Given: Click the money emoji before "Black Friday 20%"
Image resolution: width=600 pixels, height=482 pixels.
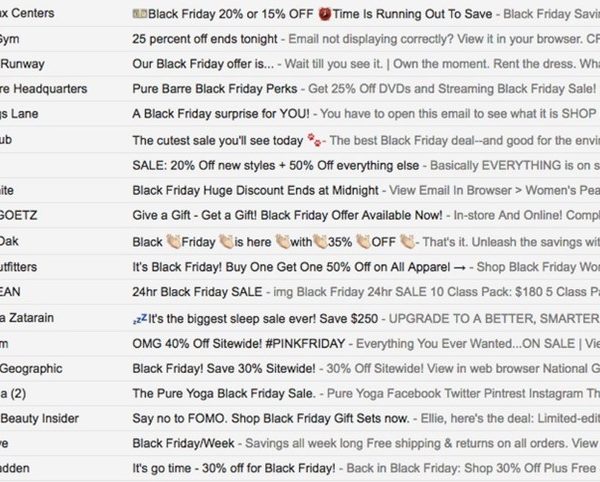Looking at the screenshot, I should pyautogui.click(x=140, y=14).
